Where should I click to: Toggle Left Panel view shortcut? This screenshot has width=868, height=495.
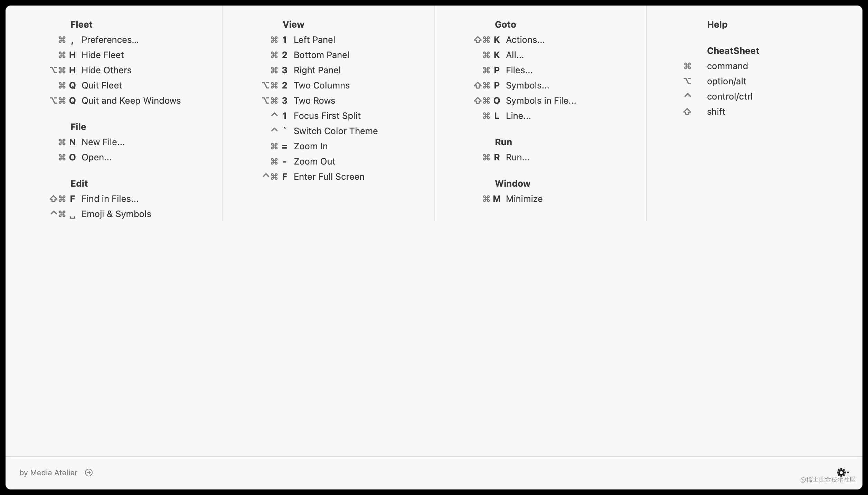[x=314, y=39]
